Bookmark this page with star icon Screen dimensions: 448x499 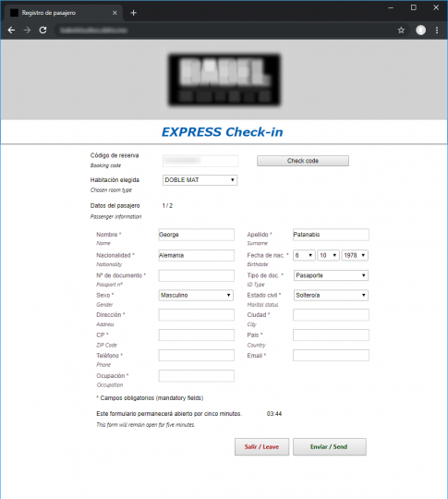point(401,30)
